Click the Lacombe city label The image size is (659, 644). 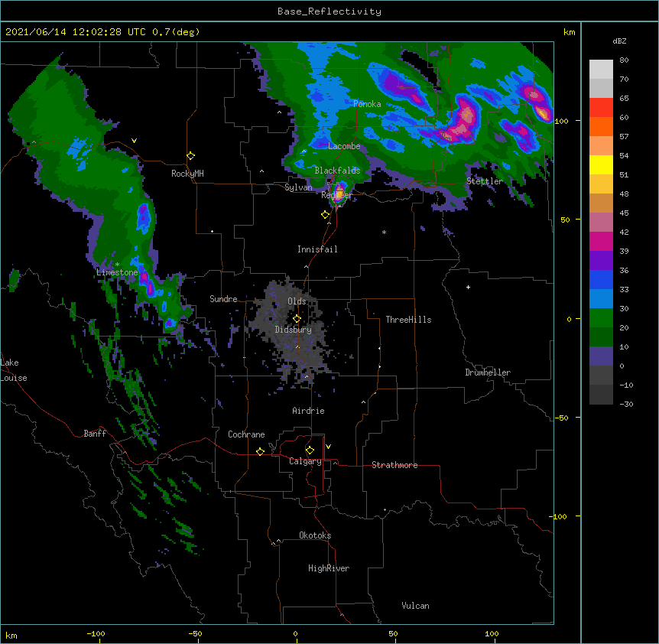click(x=344, y=146)
